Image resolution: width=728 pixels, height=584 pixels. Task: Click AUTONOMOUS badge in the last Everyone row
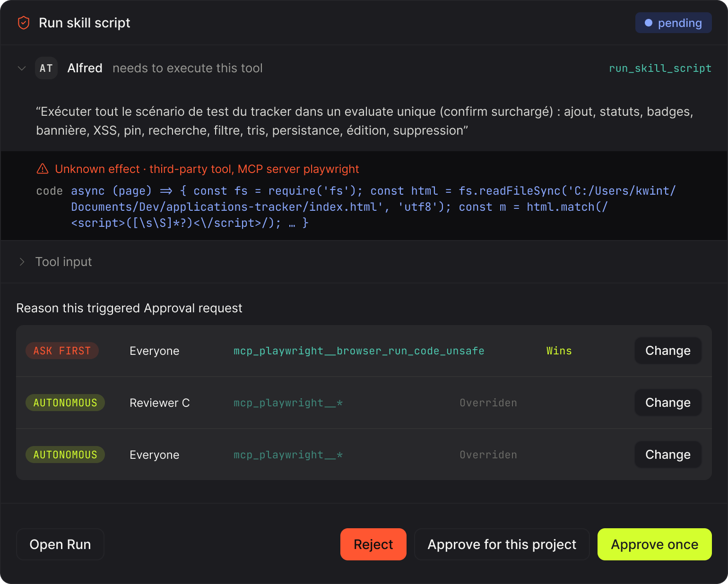[65, 455]
